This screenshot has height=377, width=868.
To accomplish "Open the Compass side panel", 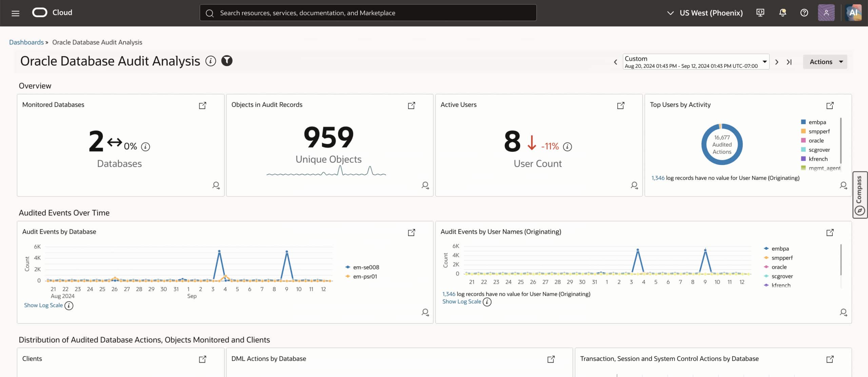I will pyautogui.click(x=860, y=195).
